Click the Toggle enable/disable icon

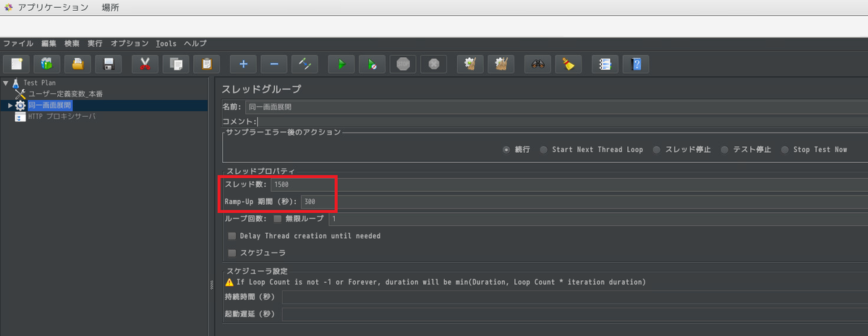coord(305,64)
